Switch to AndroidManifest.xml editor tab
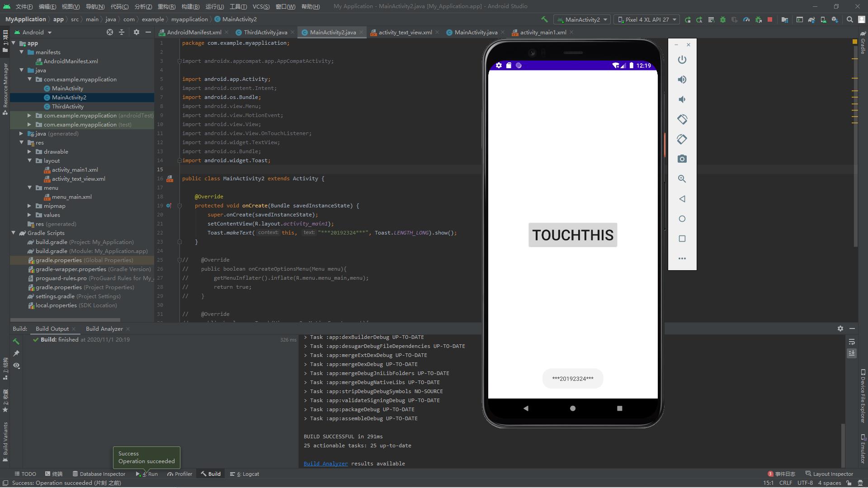Screen dimensions: 868x488 pyautogui.click(x=194, y=32)
